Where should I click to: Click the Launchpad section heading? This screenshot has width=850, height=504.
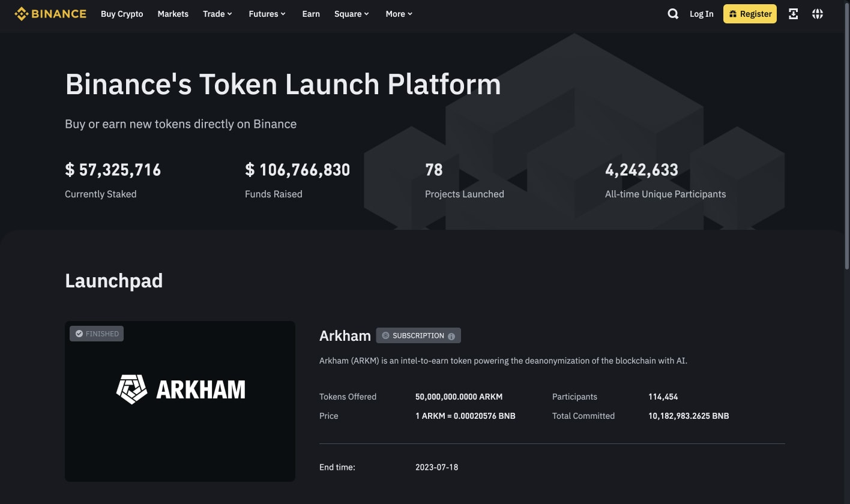point(114,281)
